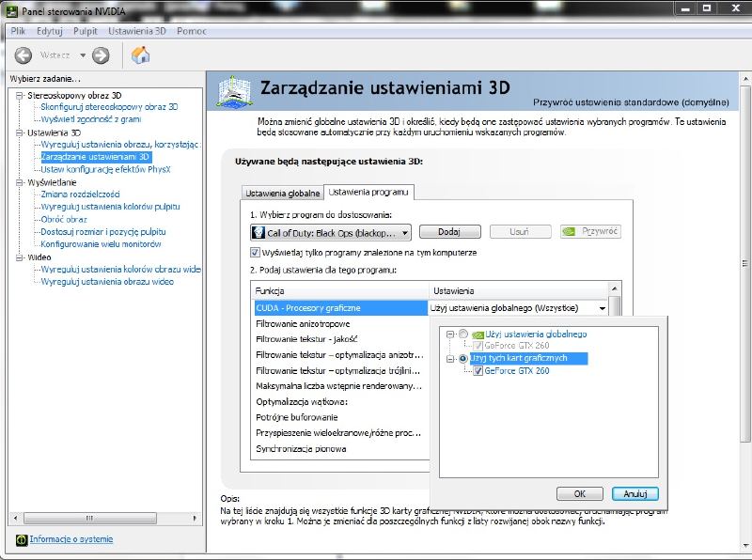Switch to the Ustawienia programu tab
The width and height of the screenshot is (752, 560).
(x=368, y=192)
